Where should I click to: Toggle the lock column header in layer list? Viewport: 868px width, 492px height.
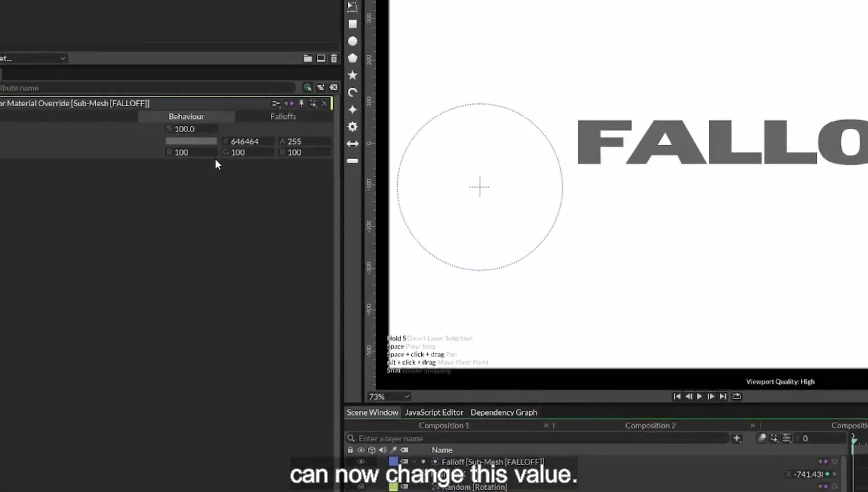click(350, 450)
